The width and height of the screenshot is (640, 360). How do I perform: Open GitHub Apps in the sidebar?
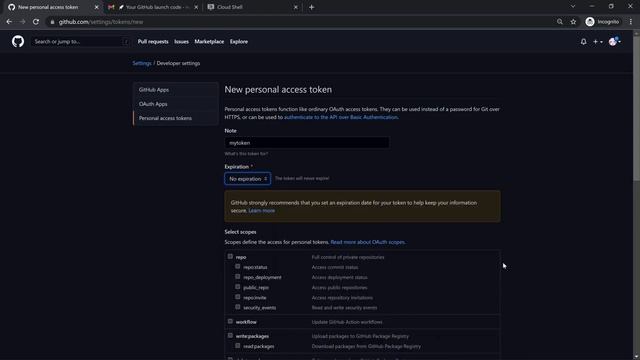click(x=176, y=90)
